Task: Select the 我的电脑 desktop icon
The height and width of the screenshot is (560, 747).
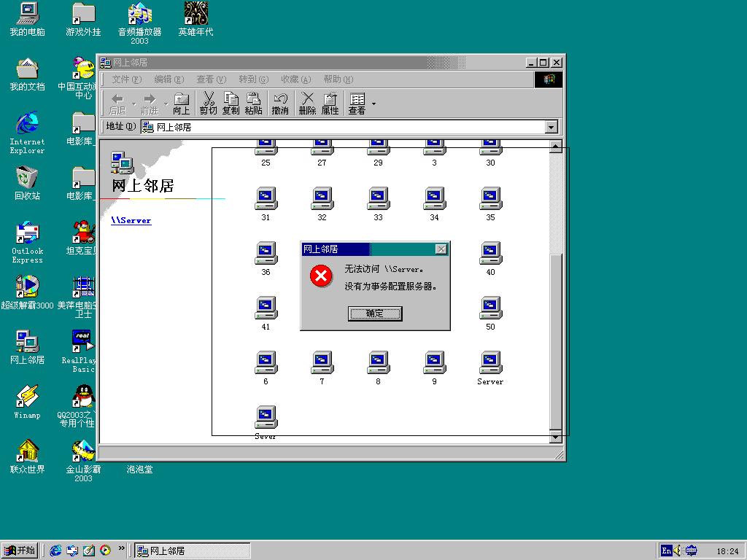Action: pyautogui.click(x=27, y=20)
